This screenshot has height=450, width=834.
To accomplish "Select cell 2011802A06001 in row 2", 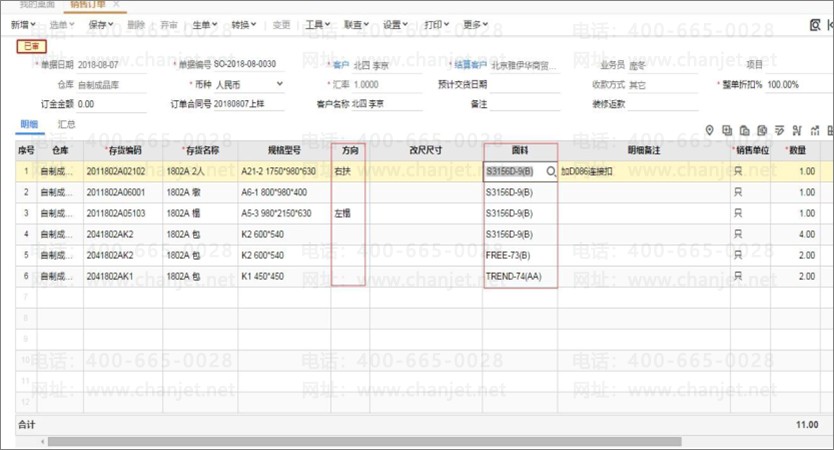I will pos(123,192).
